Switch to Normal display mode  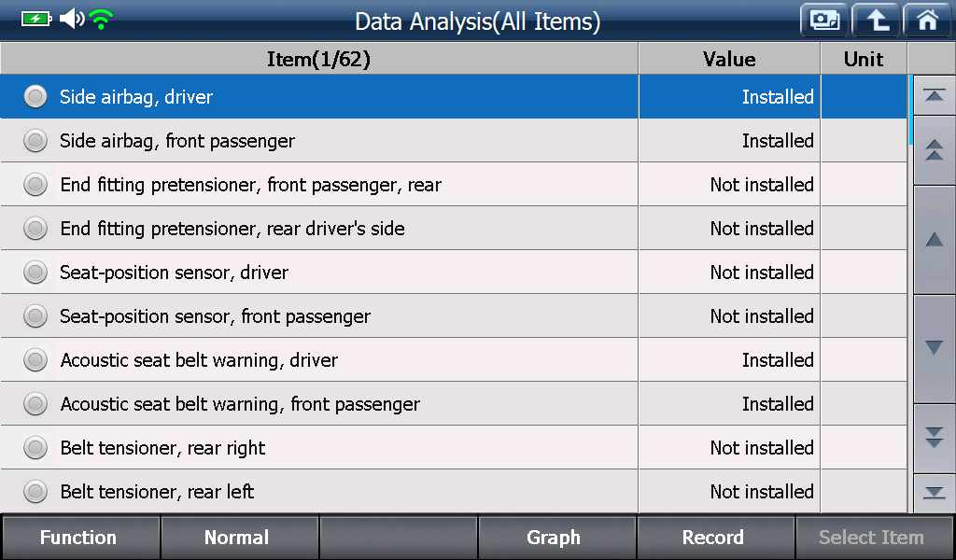click(238, 537)
